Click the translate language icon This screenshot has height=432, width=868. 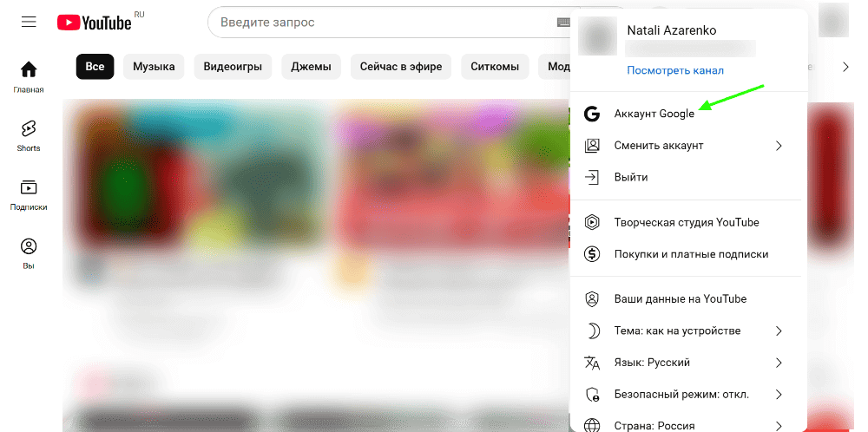tap(592, 363)
